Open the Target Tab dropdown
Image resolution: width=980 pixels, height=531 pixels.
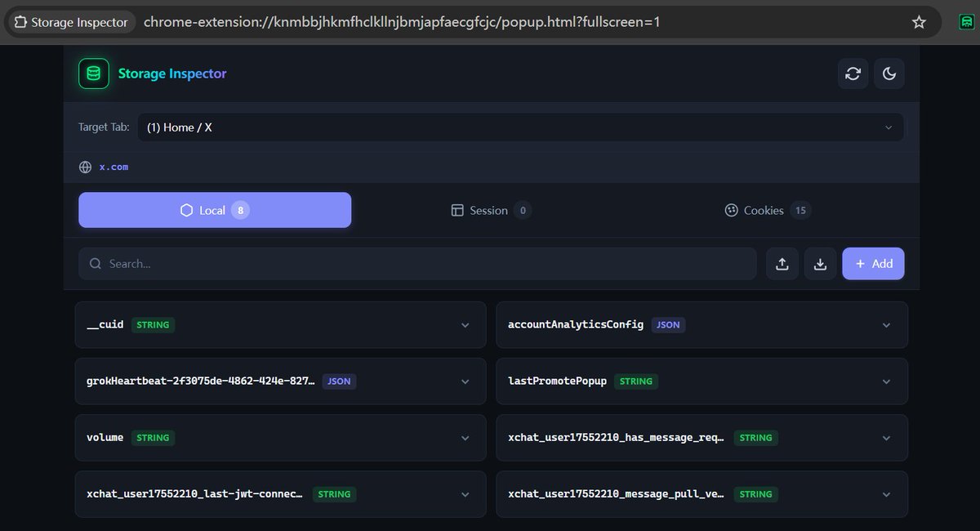click(520, 127)
